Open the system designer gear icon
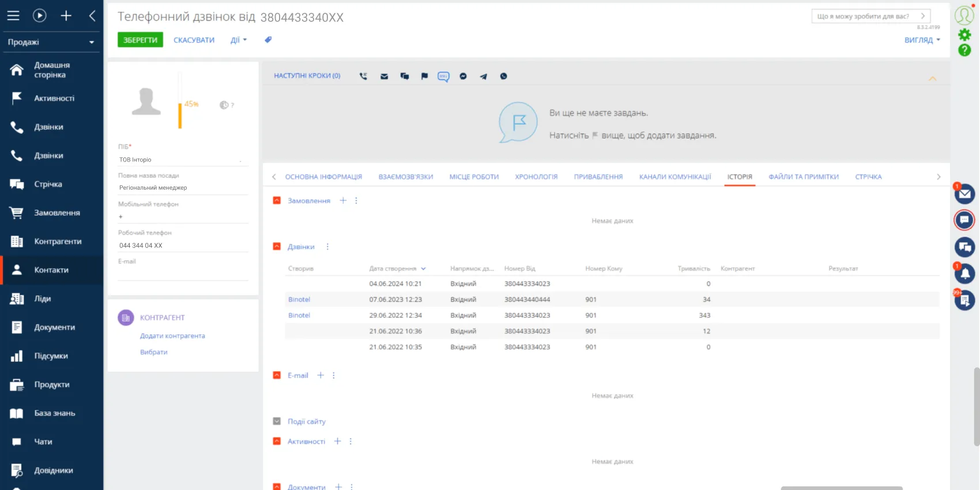Viewport: 980px width, 490px height. coord(964,35)
